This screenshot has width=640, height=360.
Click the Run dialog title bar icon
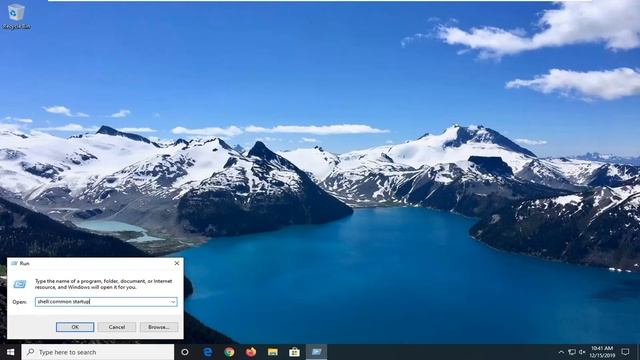[14, 263]
